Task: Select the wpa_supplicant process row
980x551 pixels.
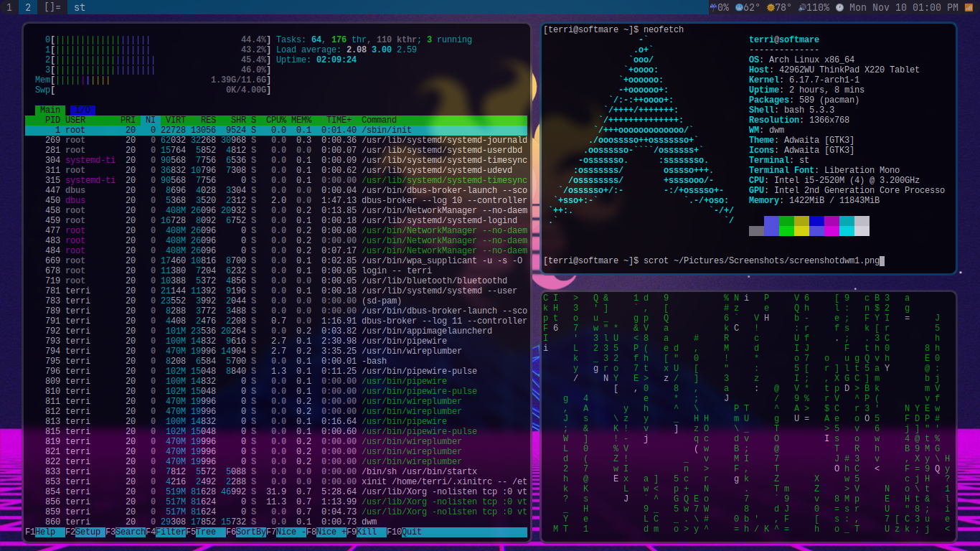Action: point(276,260)
